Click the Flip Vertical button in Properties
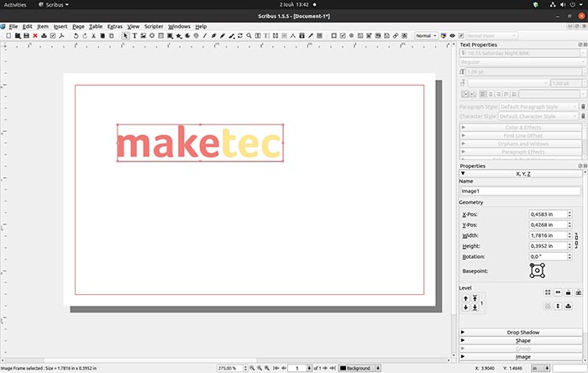The image size is (588, 373). 558,307
